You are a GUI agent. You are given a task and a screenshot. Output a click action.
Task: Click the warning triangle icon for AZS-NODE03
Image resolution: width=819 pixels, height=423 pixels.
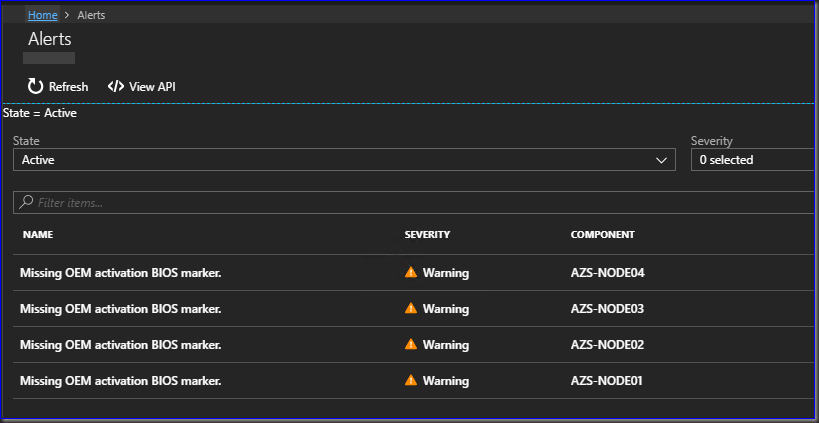tap(410, 308)
